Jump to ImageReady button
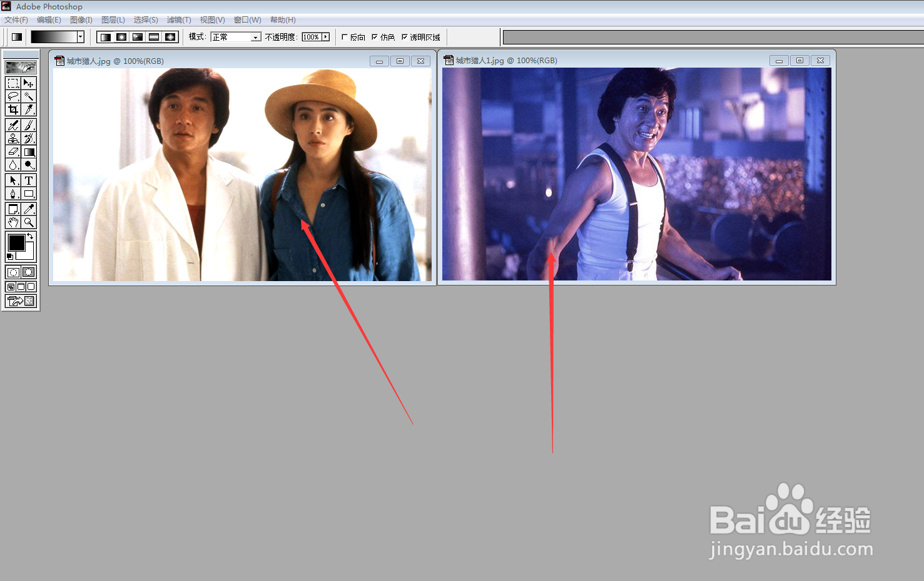The image size is (924, 581). 21,301
